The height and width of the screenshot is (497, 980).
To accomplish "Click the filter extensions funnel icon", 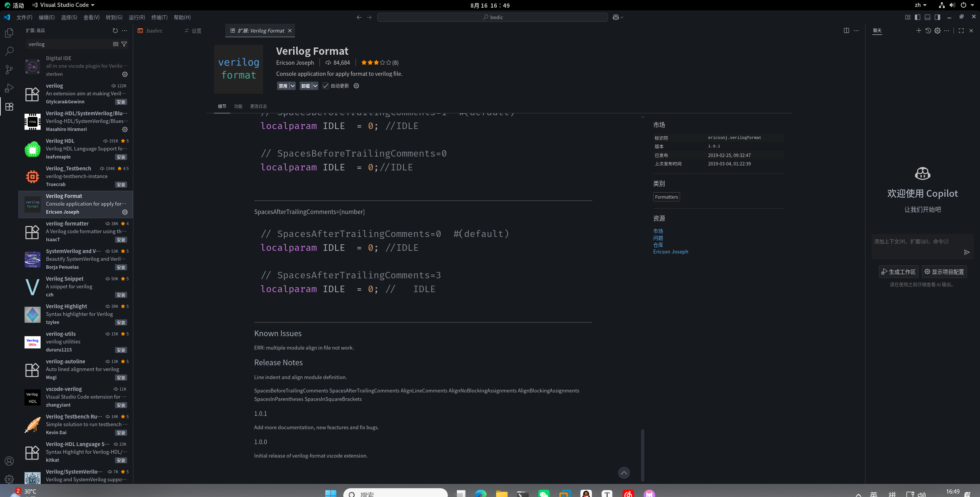I will pyautogui.click(x=124, y=44).
